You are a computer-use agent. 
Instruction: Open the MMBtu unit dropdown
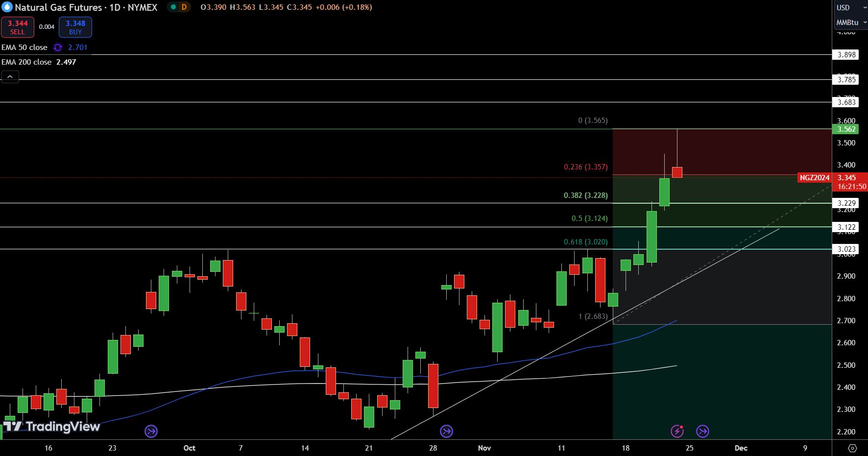tap(851, 22)
